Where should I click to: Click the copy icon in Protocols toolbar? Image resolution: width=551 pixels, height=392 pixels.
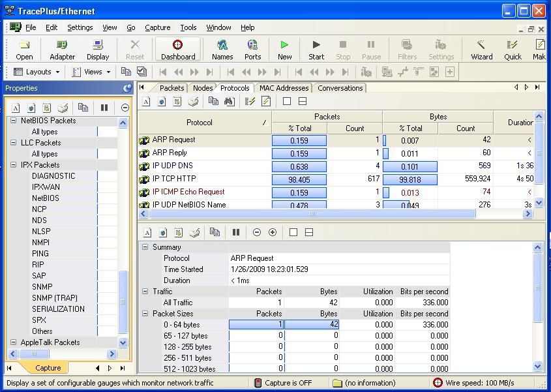coord(213,102)
